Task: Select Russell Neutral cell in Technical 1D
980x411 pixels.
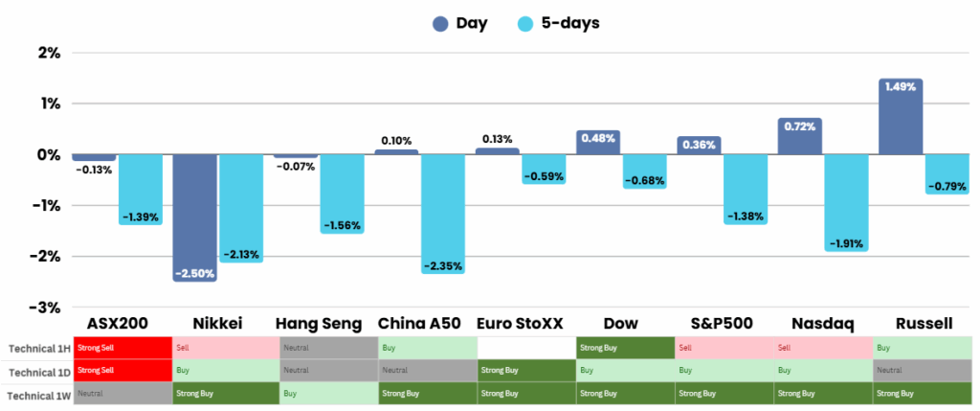Action: (923, 370)
